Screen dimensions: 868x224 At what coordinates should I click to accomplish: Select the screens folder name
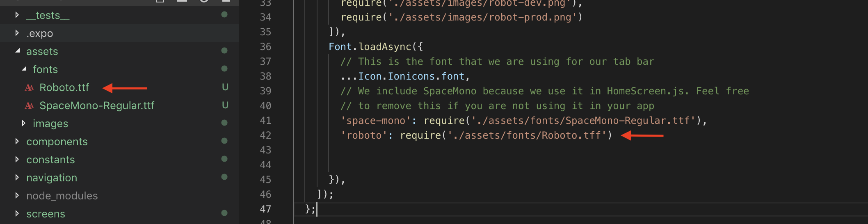[x=46, y=214]
